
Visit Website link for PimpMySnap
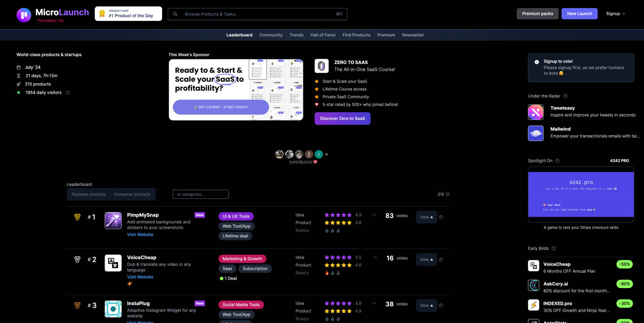140,234
